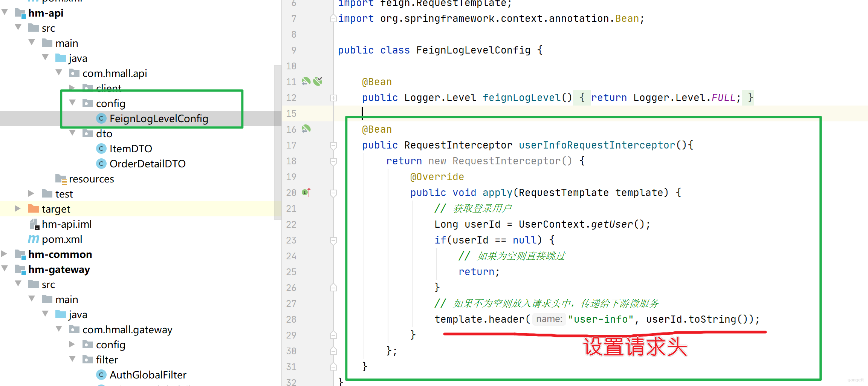Click the name: parameter hint on line 28
This screenshot has width=868, height=386.
549,319
